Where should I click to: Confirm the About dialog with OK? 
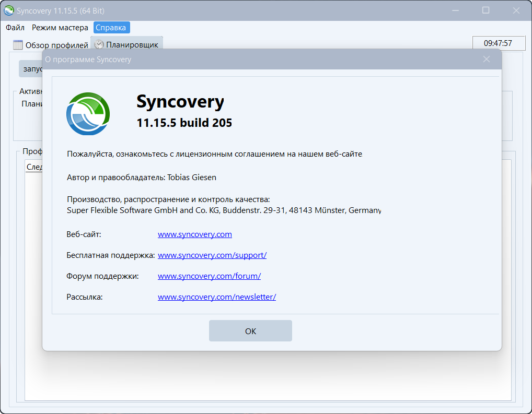[250, 331]
